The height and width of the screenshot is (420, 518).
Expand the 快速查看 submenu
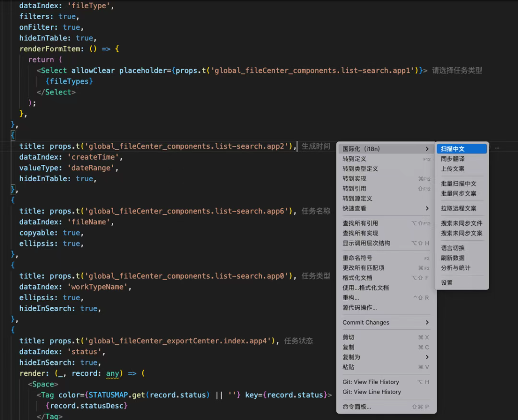[386, 209]
